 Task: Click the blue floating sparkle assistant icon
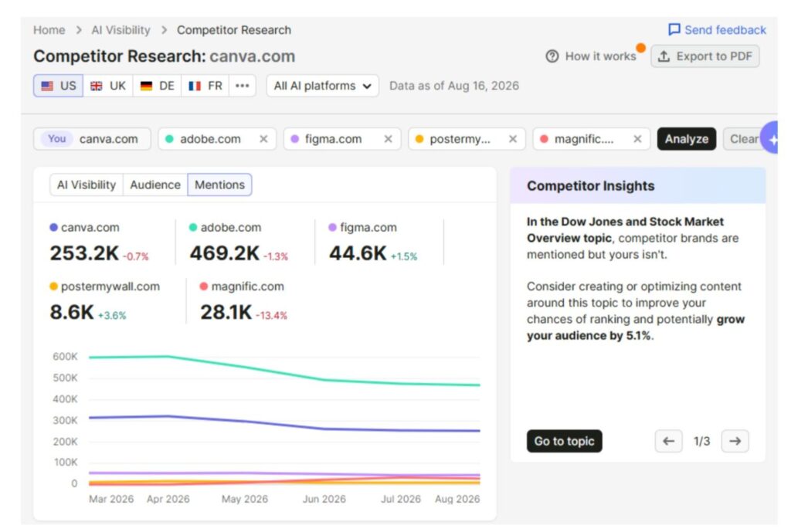(772, 137)
